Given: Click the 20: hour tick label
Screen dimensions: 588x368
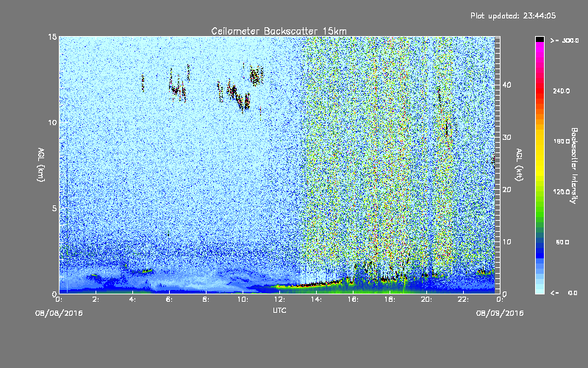Looking at the screenshot, I should (x=426, y=300).
